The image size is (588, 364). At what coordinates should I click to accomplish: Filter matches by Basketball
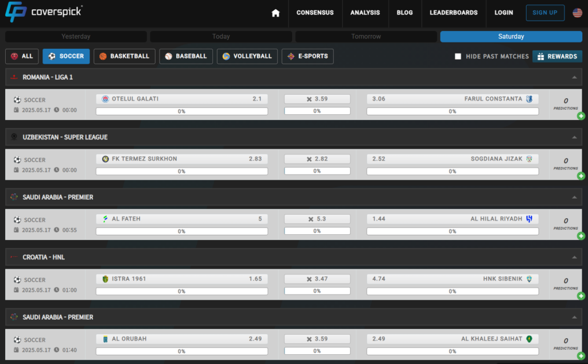coord(125,56)
